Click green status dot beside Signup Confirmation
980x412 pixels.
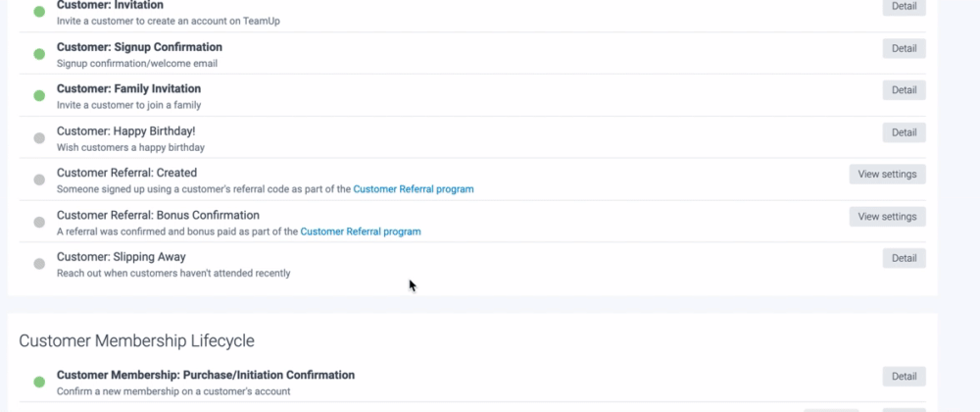(x=39, y=54)
